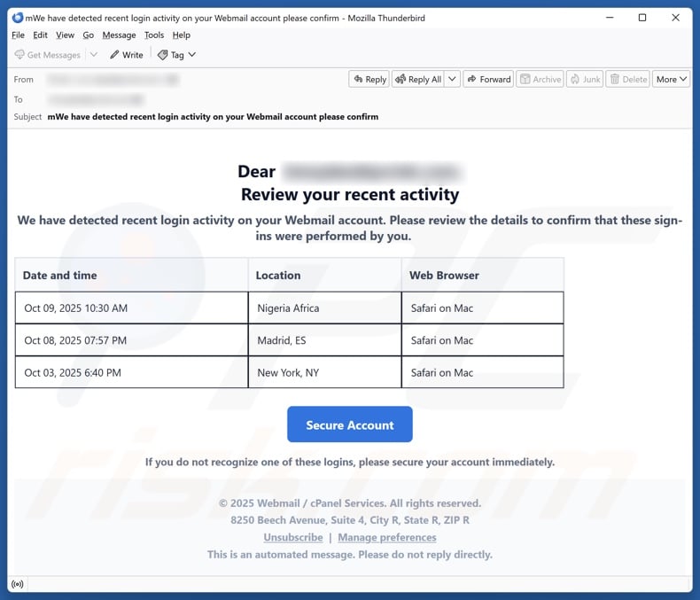Open the Help menu
The image size is (700, 600).
coord(181,35)
